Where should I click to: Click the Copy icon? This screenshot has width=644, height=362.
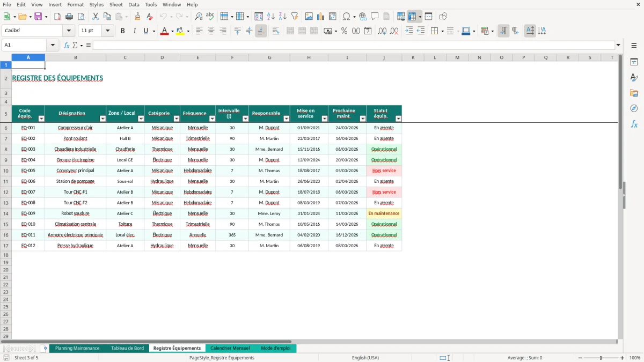click(107, 17)
